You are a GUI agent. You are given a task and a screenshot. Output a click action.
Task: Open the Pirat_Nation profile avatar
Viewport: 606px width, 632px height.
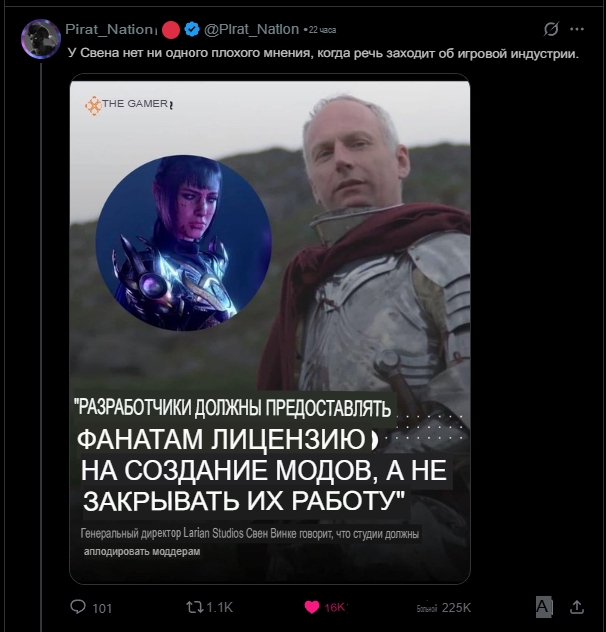pyautogui.click(x=41, y=39)
